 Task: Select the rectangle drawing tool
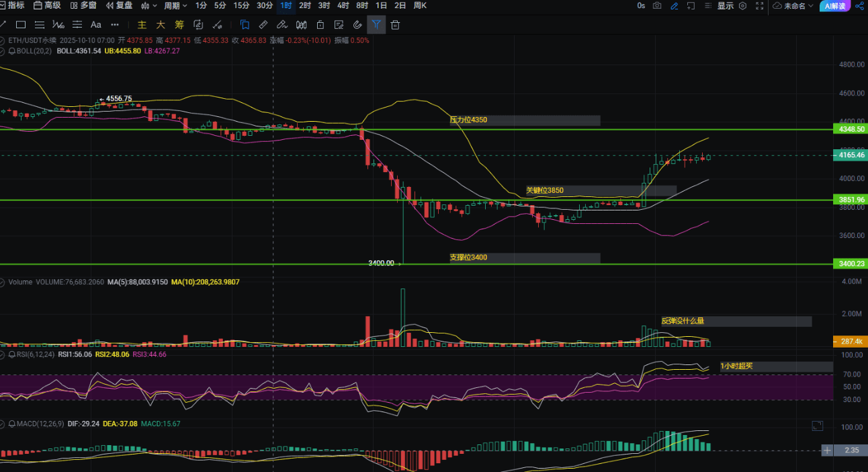coord(21,25)
